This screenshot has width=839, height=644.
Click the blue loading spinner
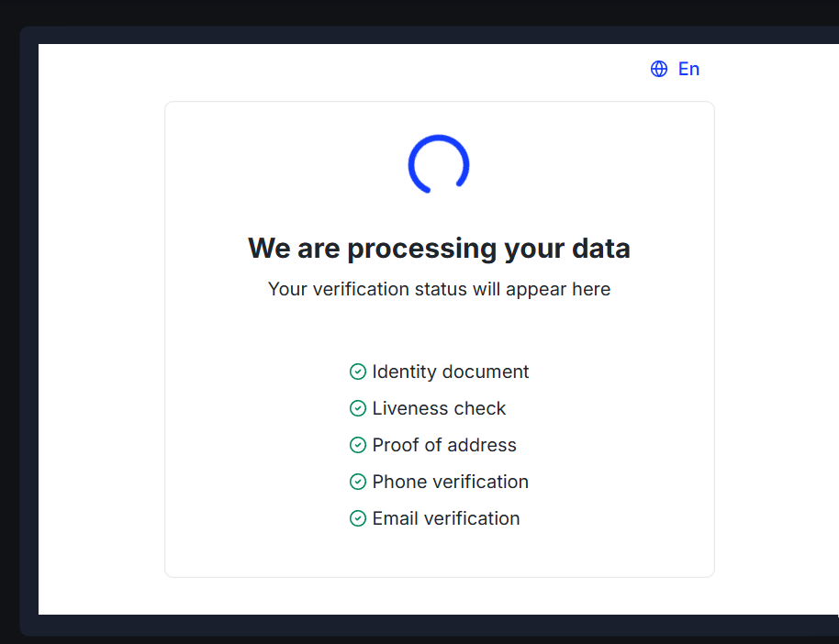pos(439,164)
